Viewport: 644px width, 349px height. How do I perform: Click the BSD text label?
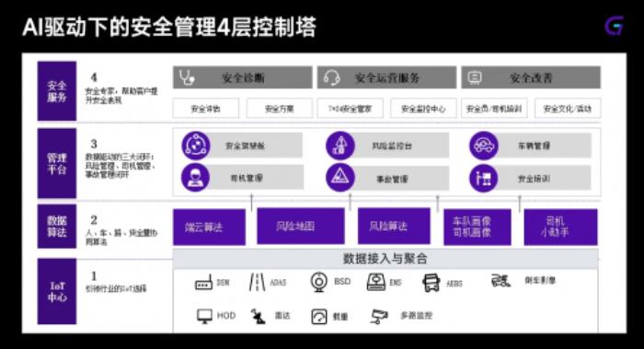pos(342,282)
